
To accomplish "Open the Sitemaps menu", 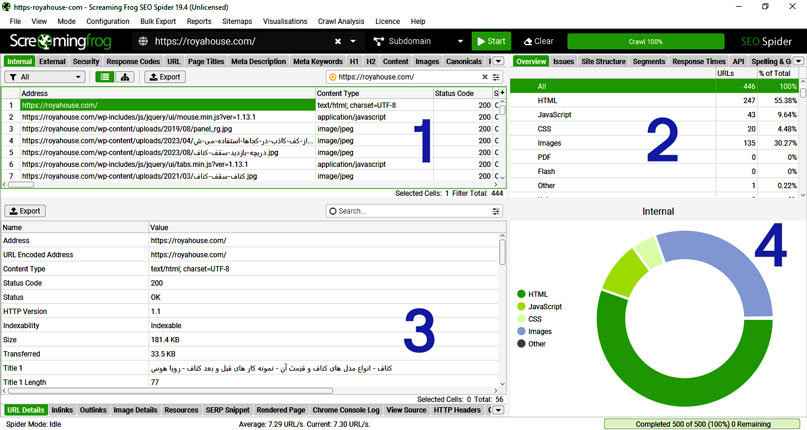I will (237, 21).
